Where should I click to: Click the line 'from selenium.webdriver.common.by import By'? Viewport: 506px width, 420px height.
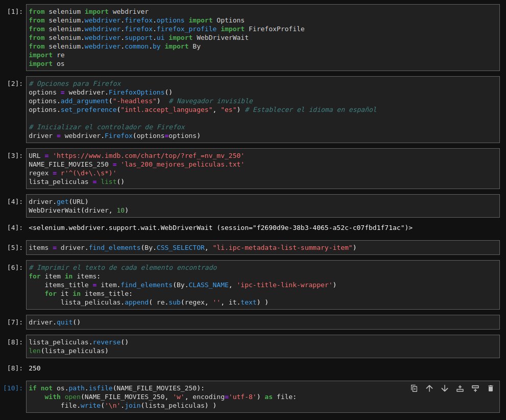(114, 46)
